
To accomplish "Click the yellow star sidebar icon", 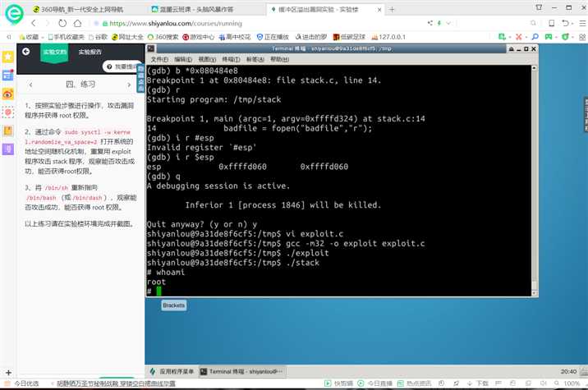I will [8, 57].
